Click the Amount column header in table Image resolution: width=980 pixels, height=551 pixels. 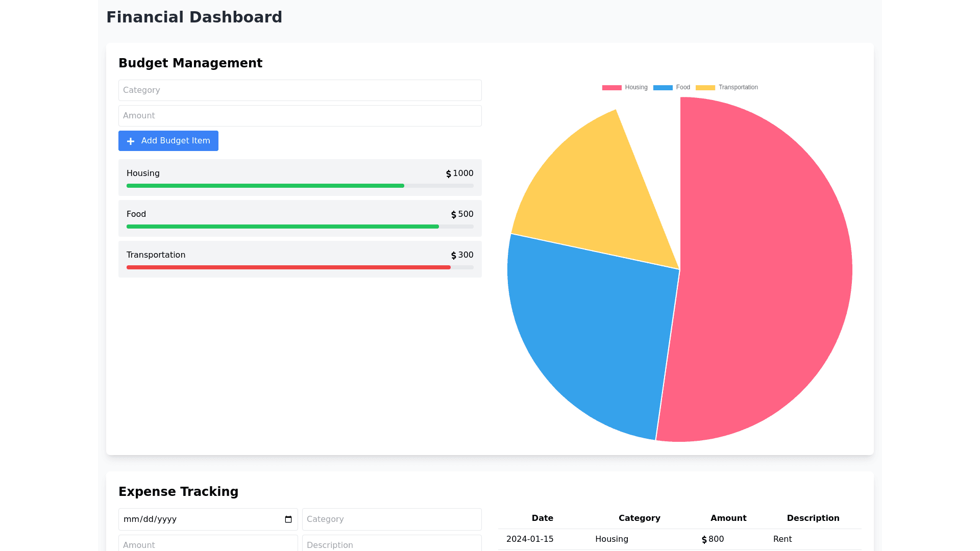coord(728,518)
